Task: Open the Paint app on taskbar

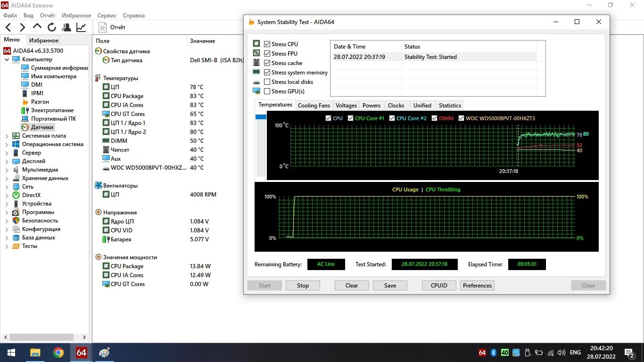Action: [x=104, y=353]
